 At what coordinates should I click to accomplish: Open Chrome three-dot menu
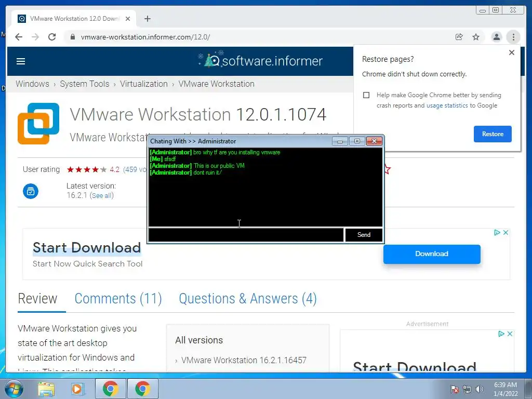point(513,37)
